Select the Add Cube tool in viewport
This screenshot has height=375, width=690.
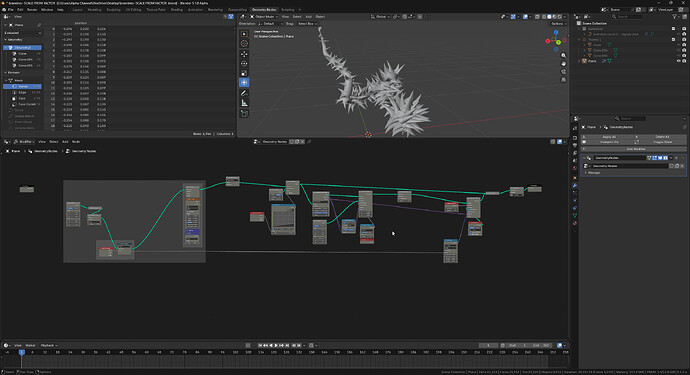(x=244, y=114)
